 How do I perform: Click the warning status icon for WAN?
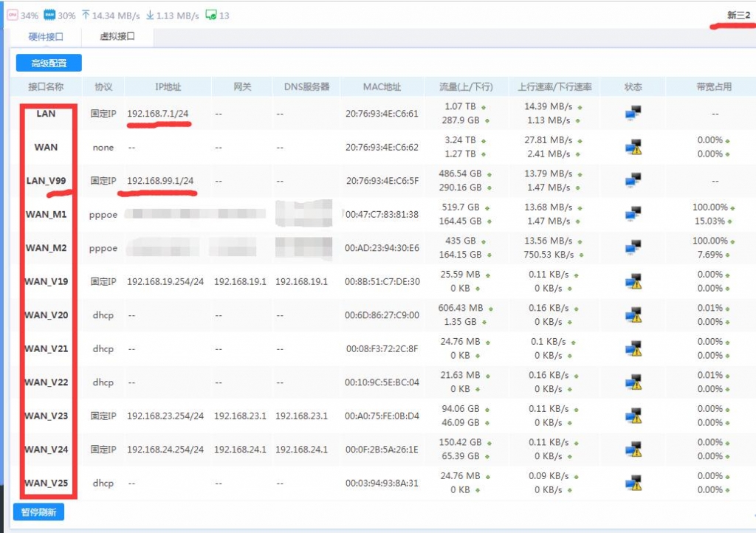point(633,147)
